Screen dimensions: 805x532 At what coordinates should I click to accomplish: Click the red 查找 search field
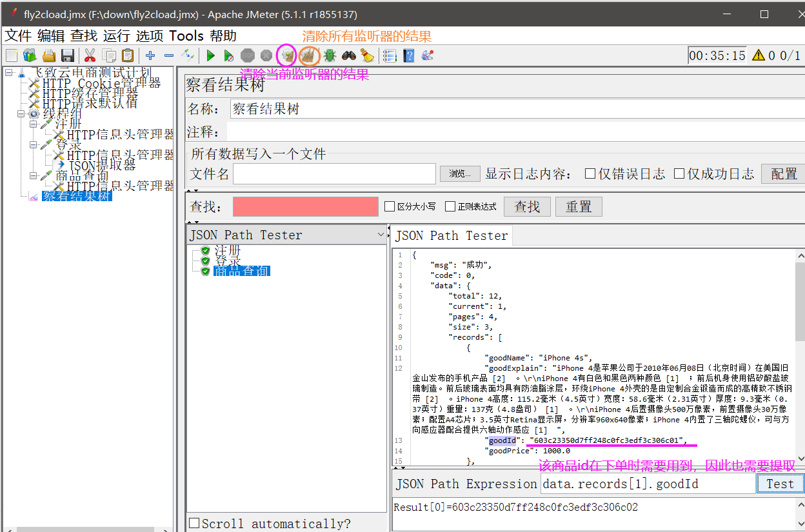pos(305,206)
